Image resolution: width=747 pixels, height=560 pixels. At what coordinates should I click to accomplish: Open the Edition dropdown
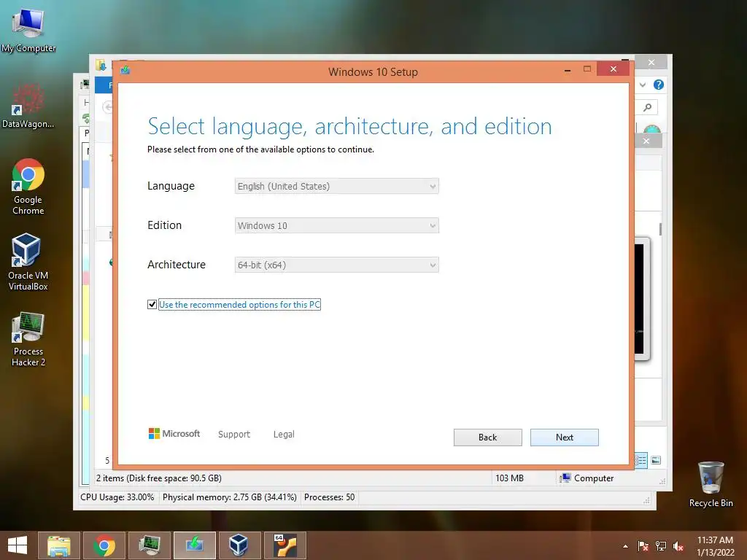pyautogui.click(x=337, y=226)
